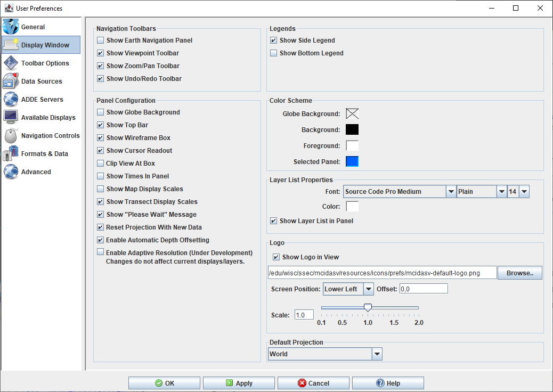
Task: Click the logo Offset input field
Action: coord(423,289)
